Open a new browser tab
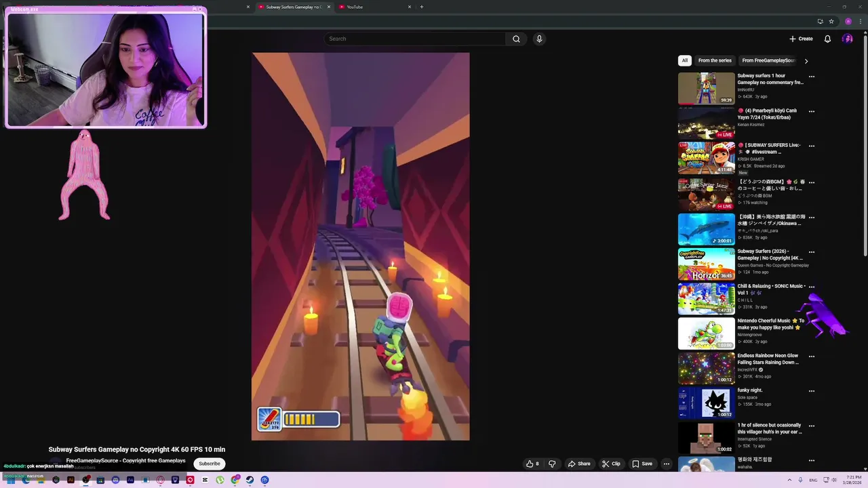 pyautogui.click(x=422, y=7)
